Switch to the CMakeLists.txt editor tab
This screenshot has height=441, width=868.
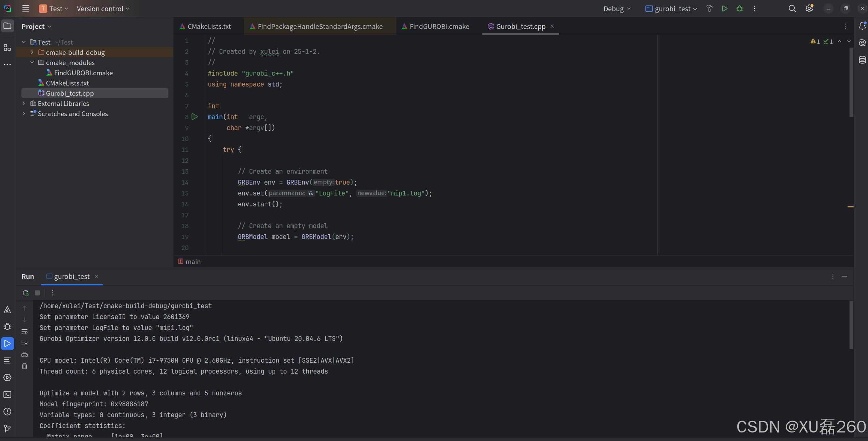click(209, 27)
